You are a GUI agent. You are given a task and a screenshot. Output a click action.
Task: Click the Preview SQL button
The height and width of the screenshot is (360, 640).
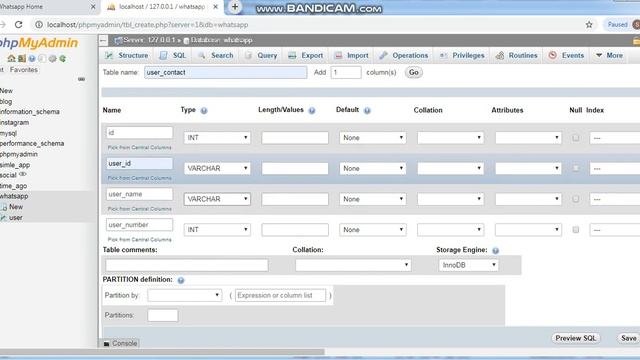coord(576,338)
